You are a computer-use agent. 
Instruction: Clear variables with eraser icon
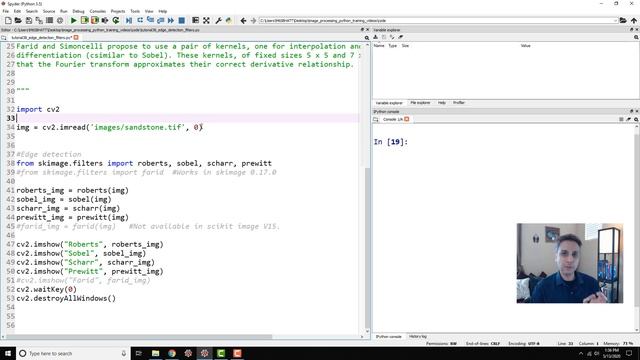pyautogui.click(x=401, y=37)
